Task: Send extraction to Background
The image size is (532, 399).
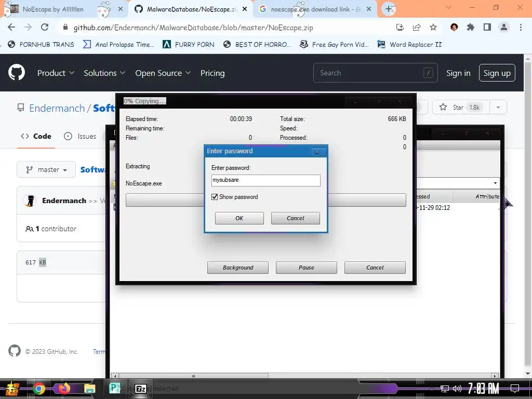Action: point(238,268)
